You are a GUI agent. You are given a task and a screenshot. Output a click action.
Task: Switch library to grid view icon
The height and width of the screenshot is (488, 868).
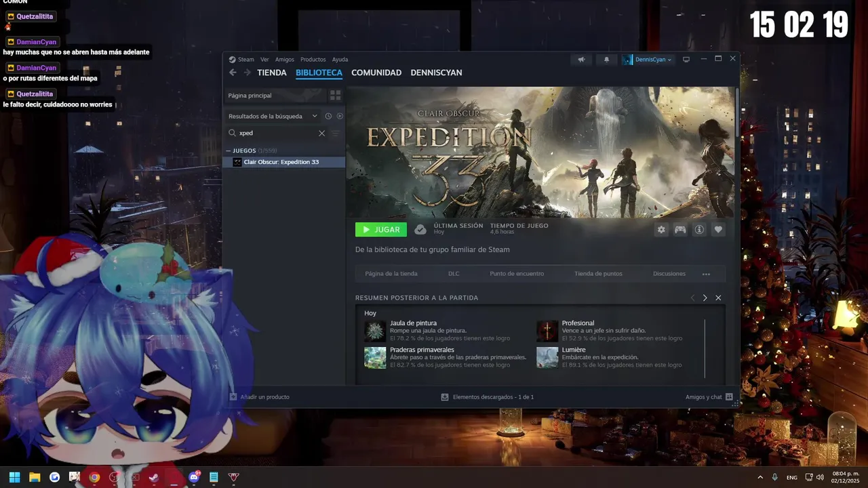(x=335, y=96)
